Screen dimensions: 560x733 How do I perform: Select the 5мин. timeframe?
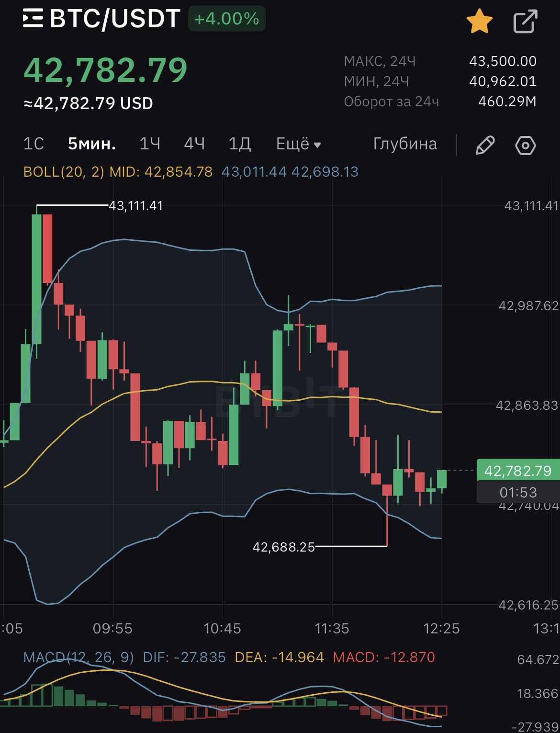point(92,144)
